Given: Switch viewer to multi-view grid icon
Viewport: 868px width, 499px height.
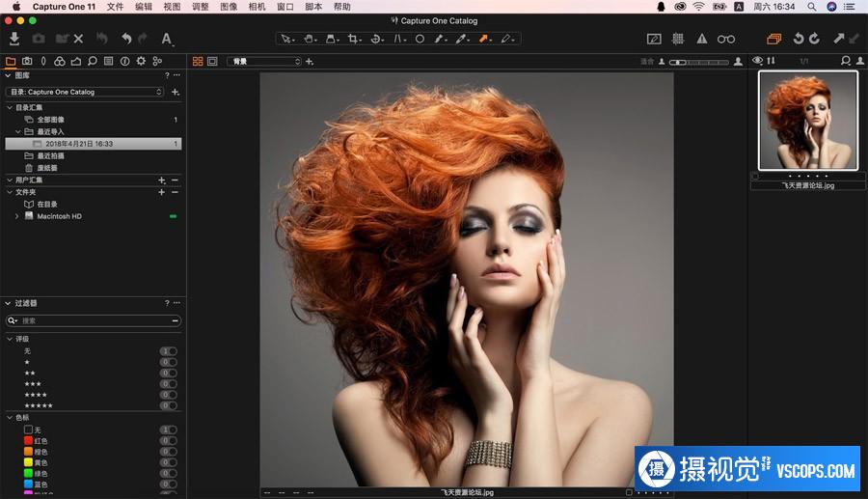Looking at the screenshot, I should pyautogui.click(x=198, y=62).
